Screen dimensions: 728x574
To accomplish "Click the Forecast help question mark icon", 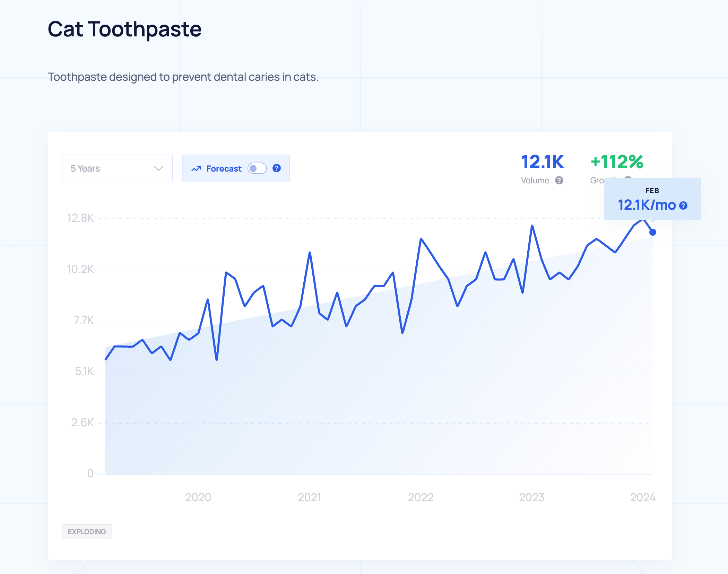I will [x=277, y=168].
